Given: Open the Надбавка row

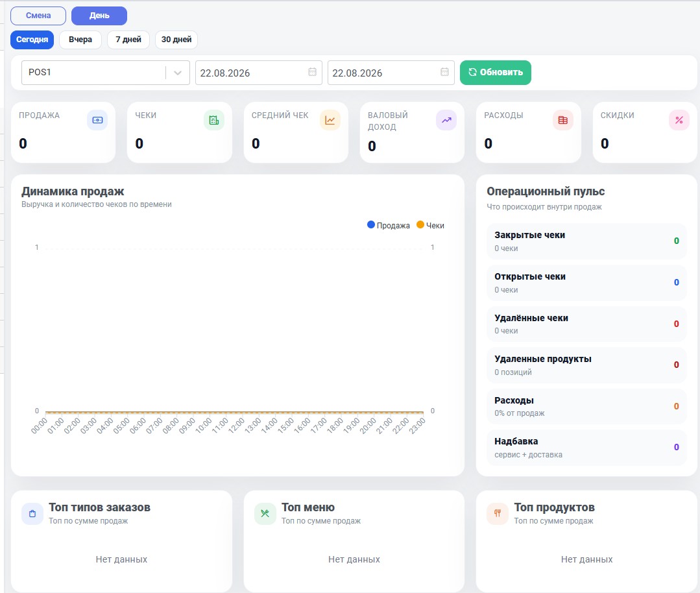Looking at the screenshot, I should pos(586,448).
